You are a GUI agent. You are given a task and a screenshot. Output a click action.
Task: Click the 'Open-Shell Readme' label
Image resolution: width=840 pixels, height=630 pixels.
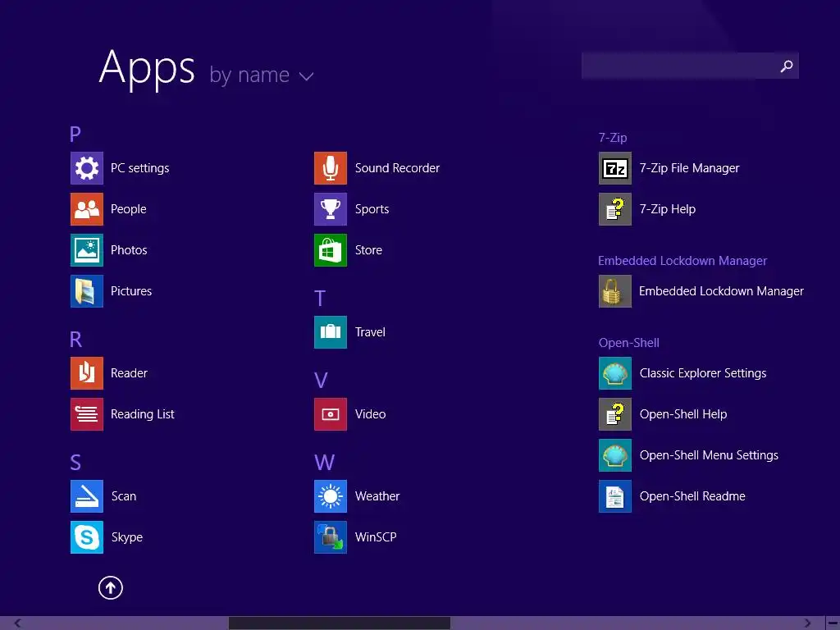click(692, 496)
